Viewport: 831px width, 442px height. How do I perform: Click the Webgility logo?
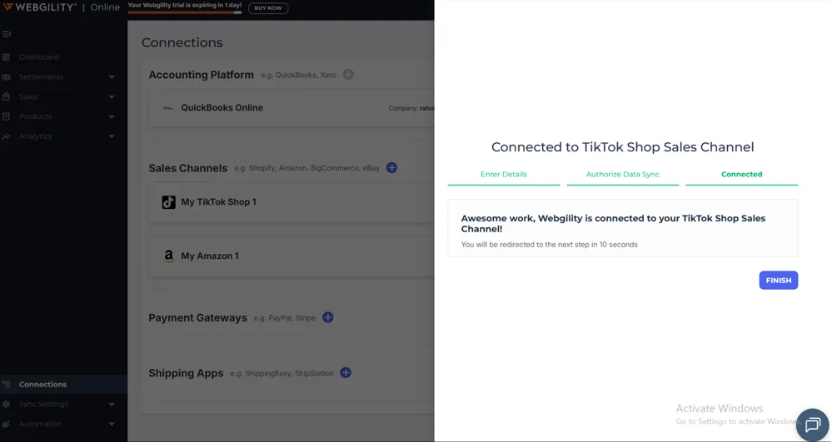click(x=40, y=7)
